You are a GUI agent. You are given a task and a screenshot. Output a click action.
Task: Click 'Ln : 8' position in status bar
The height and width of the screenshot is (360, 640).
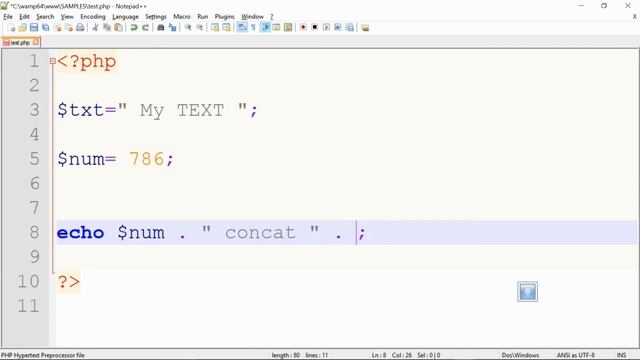click(379, 355)
